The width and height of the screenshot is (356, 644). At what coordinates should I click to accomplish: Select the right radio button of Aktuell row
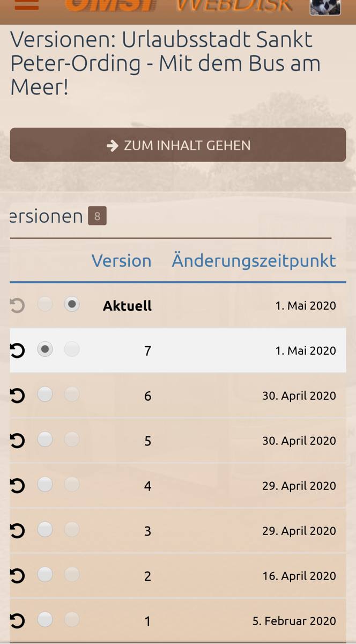pos(72,304)
